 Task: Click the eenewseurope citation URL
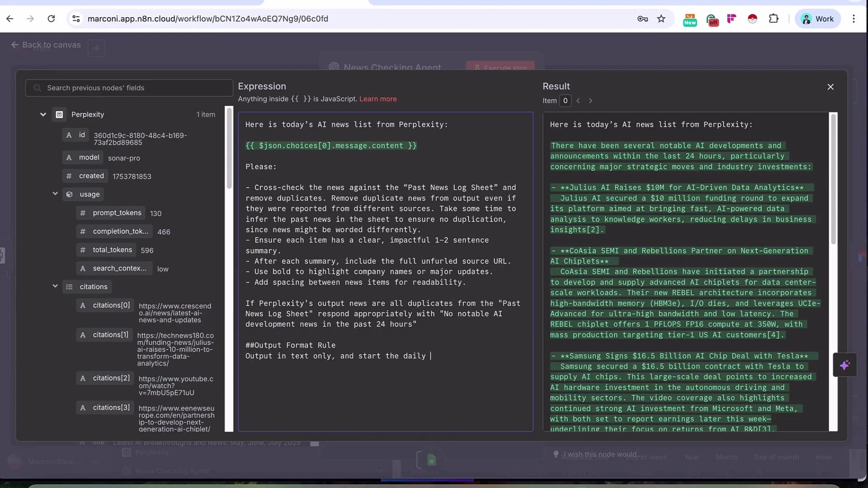[x=177, y=418]
